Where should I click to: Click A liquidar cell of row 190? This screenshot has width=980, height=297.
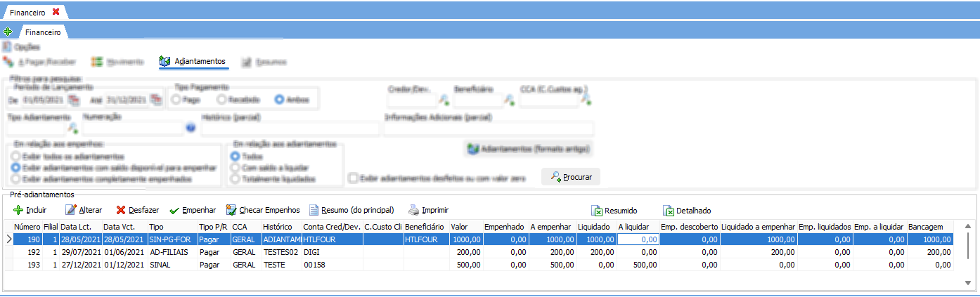638,239
